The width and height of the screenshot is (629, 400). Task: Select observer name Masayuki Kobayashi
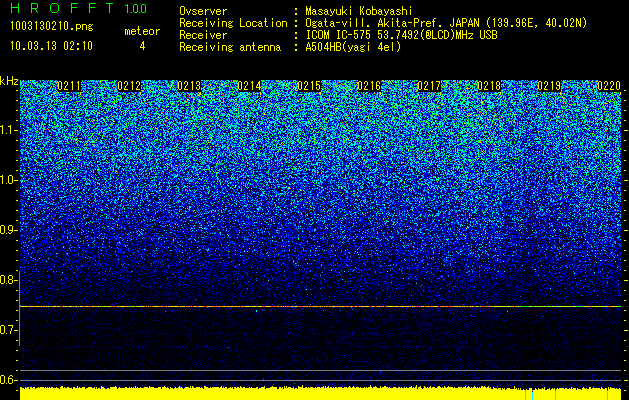click(x=359, y=11)
